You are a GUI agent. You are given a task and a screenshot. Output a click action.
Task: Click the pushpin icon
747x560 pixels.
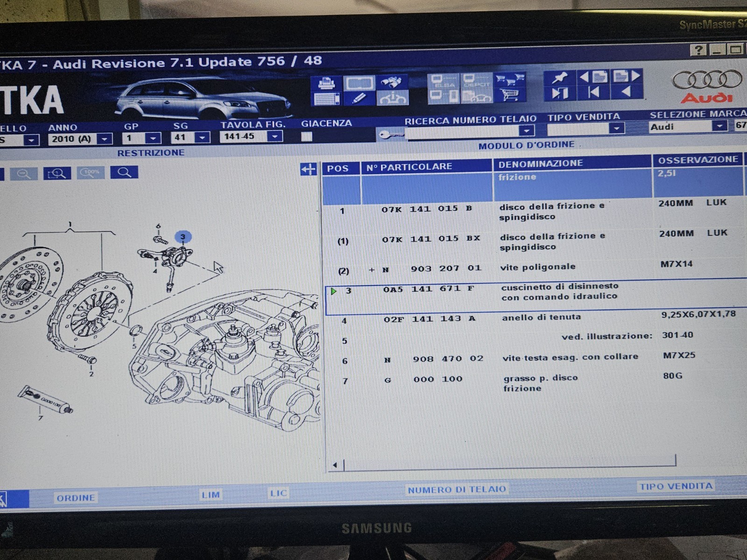click(x=559, y=77)
